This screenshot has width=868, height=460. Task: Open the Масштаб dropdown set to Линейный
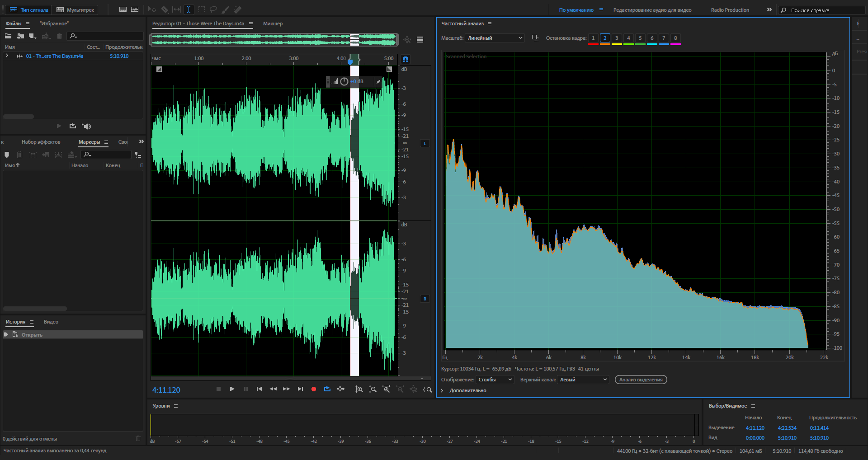tap(495, 38)
